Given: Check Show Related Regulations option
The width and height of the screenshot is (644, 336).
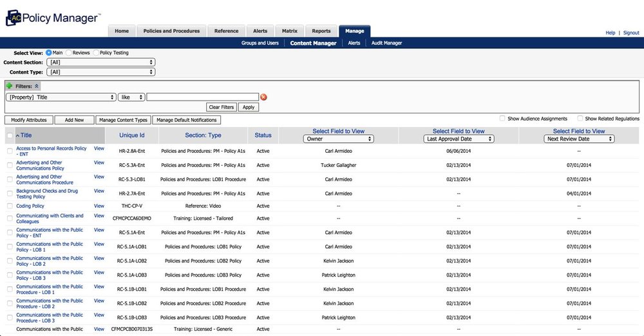Looking at the screenshot, I should click(x=580, y=119).
